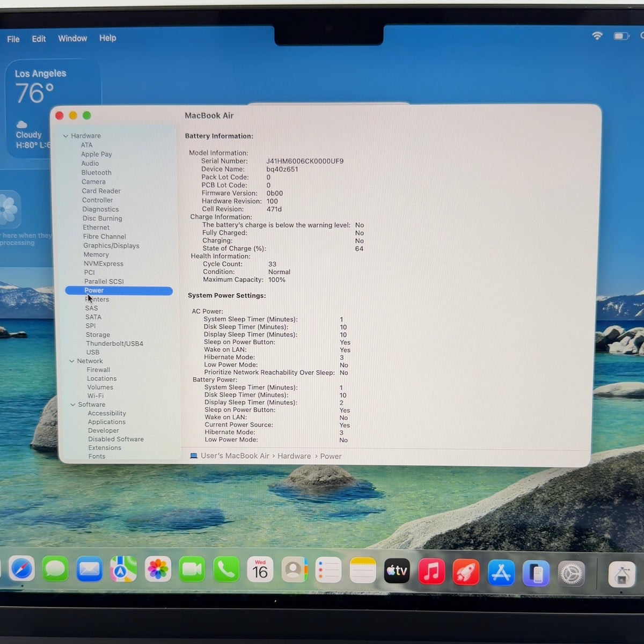Open System Settings gear in dock
644x644 pixels.
[571, 574]
